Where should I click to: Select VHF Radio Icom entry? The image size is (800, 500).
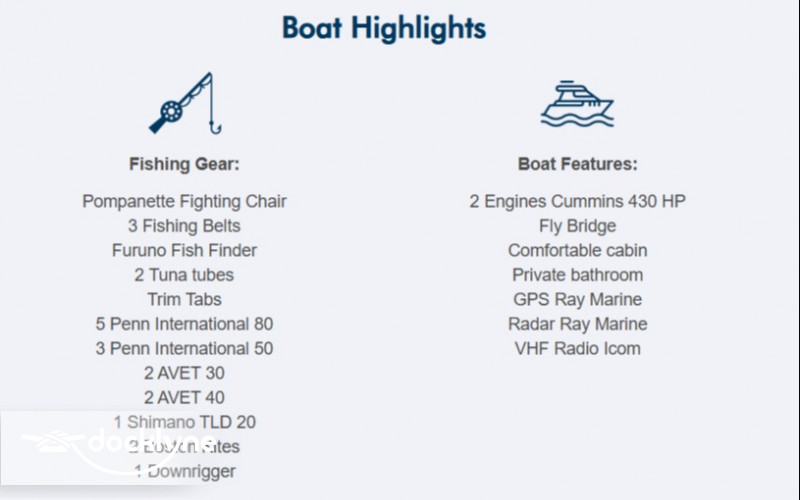pyautogui.click(x=577, y=348)
